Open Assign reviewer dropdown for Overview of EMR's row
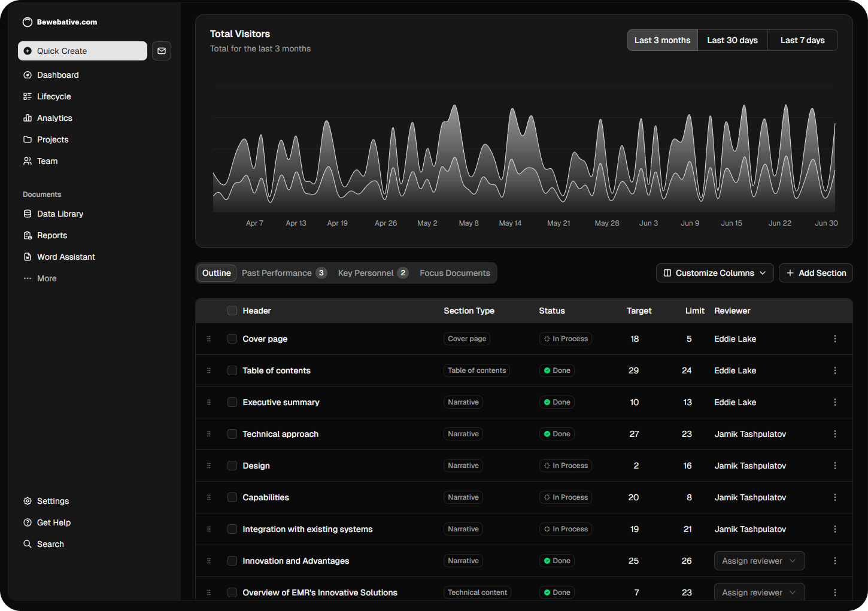The height and width of the screenshot is (611, 868). click(x=758, y=592)
